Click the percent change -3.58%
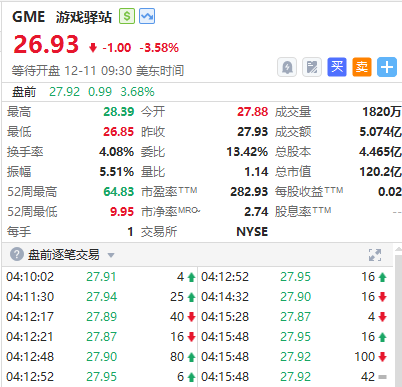The image size is (402, 387). (x=159, y=48)
